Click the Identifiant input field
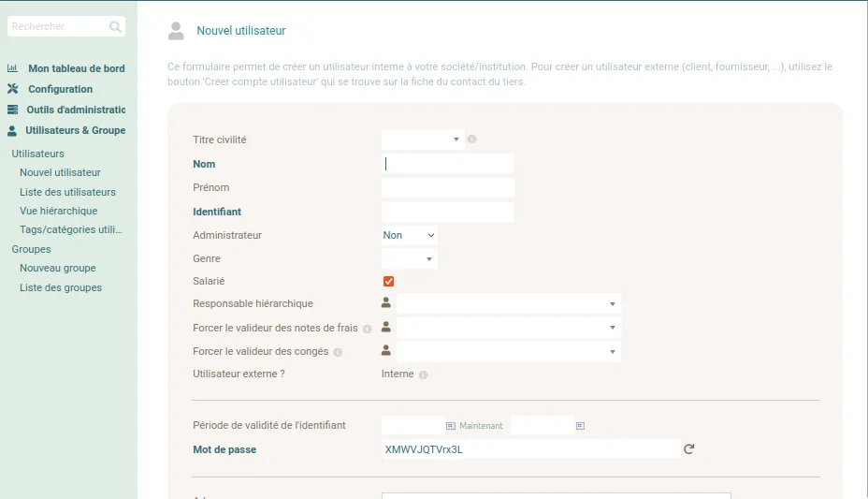 [x=447, y=212]
